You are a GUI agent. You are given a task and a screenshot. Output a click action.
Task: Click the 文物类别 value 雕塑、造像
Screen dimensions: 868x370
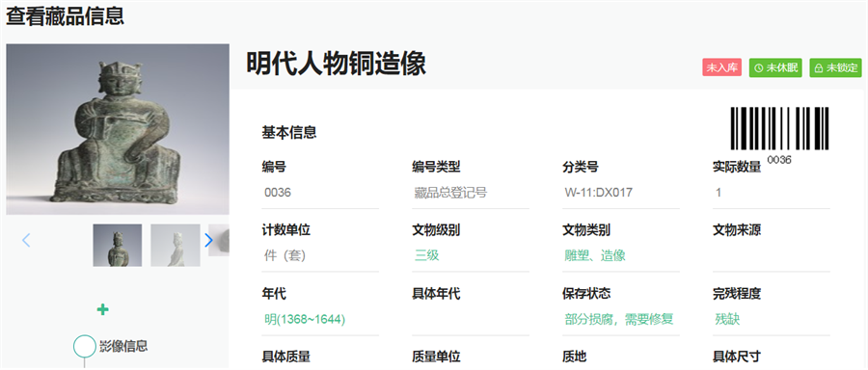point(595,255)
